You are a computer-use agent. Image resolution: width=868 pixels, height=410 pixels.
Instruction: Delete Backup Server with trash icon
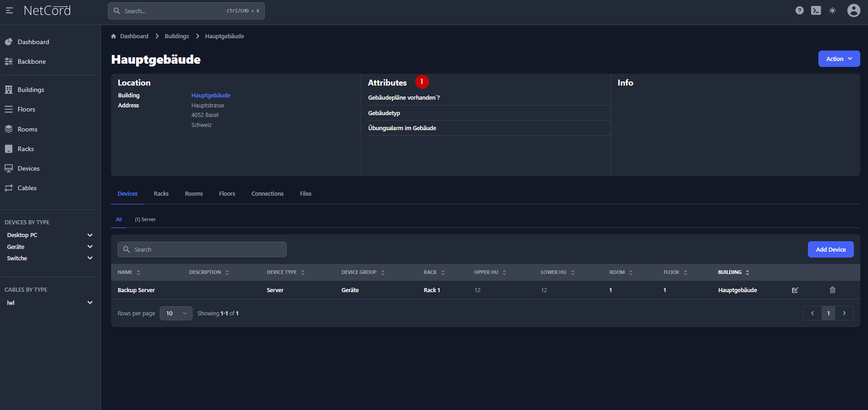click(x=832, y=290)
